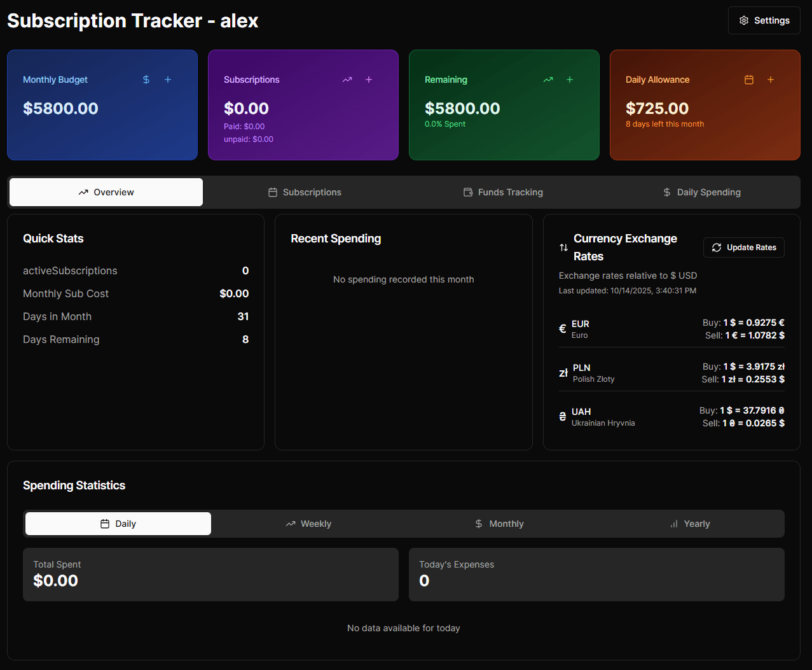Click the dollar icon on Monthly Budget card
The width and height of the screenshot is (812, 670).
pos(146,80)
